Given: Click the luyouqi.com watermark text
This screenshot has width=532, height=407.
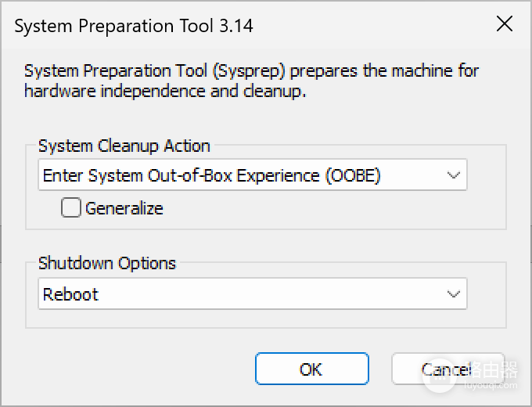Looking at the screenshot, I should click(x=491, y=385).
